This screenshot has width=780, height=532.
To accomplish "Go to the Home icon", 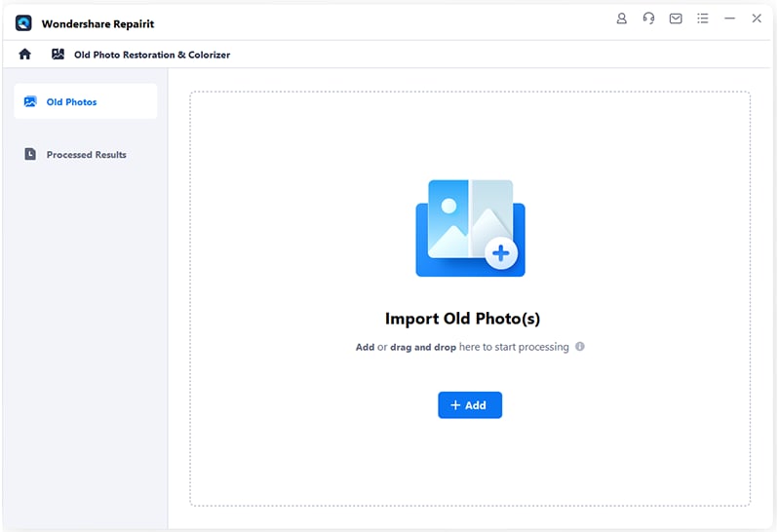I will point(25,55).
